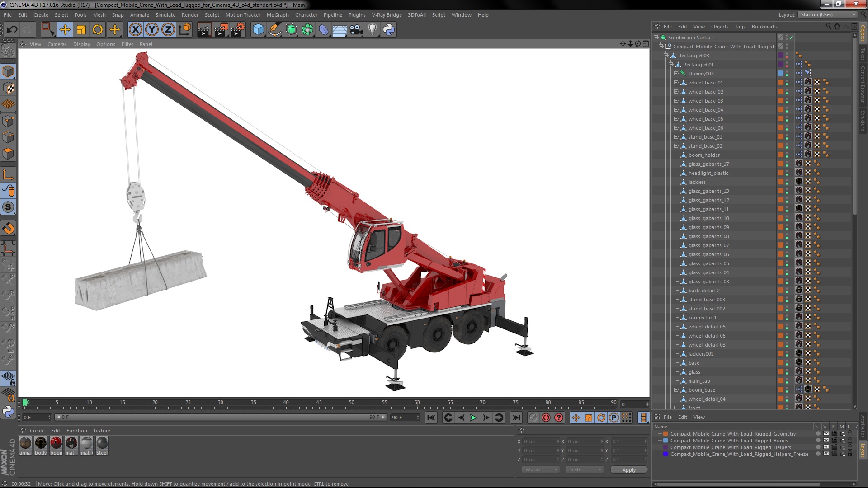Click the Light bulb icon
The width and height of the screenshot is (868, 488).
[372, 30]
